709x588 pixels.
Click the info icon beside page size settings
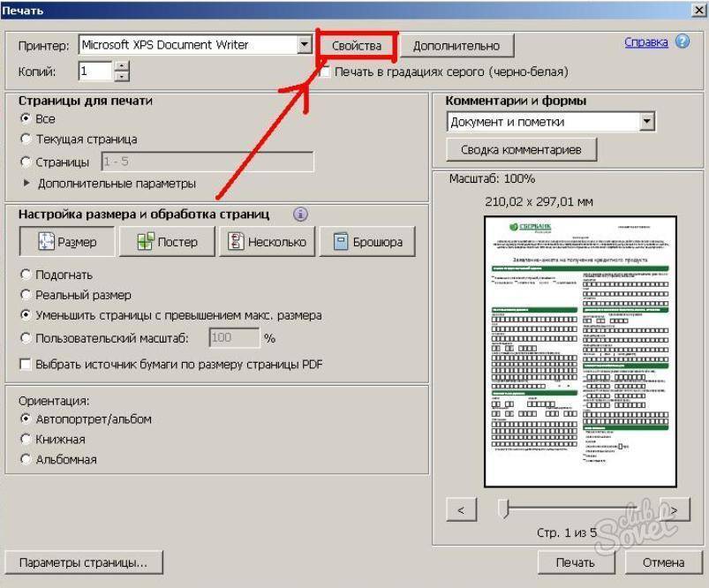click(300, 215)
